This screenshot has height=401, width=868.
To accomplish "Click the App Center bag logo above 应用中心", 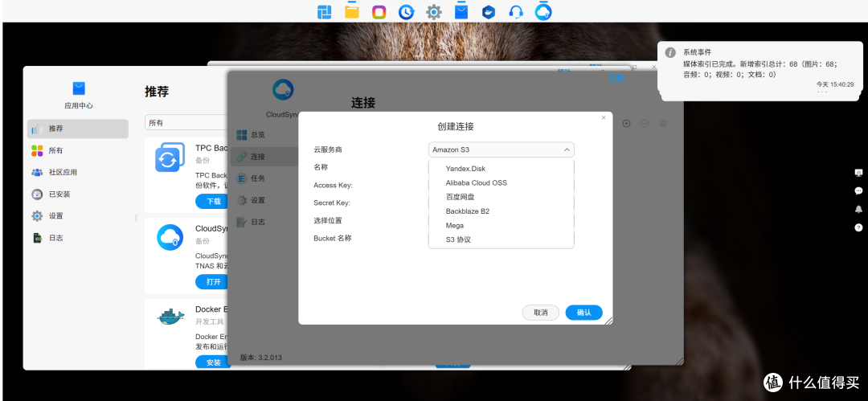I will pos(79,88).
